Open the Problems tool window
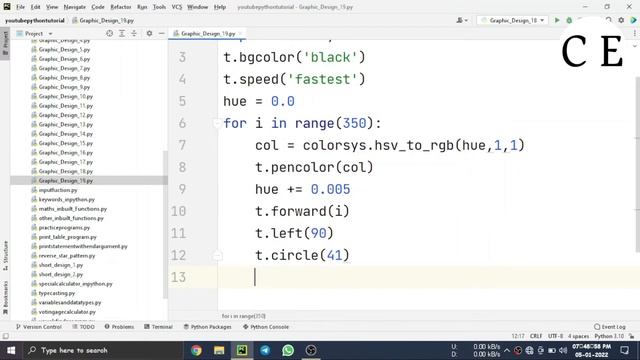This screenshot has width=640, height=360. pos(119,327)
